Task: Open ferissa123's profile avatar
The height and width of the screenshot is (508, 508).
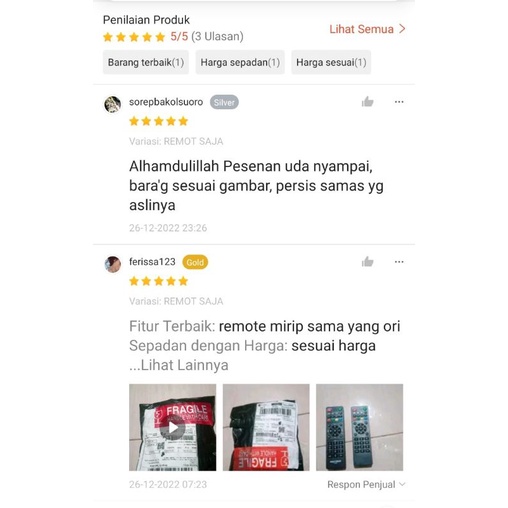Action: pyautogui.click(x=113, y=264)
